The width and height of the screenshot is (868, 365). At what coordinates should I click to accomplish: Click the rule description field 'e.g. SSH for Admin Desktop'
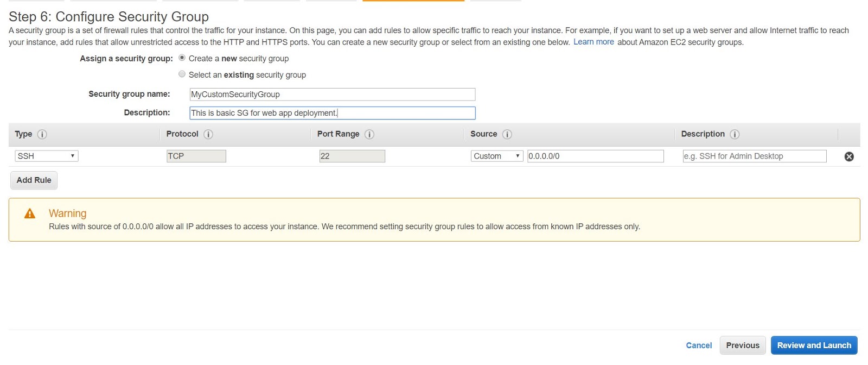[755, 156]
